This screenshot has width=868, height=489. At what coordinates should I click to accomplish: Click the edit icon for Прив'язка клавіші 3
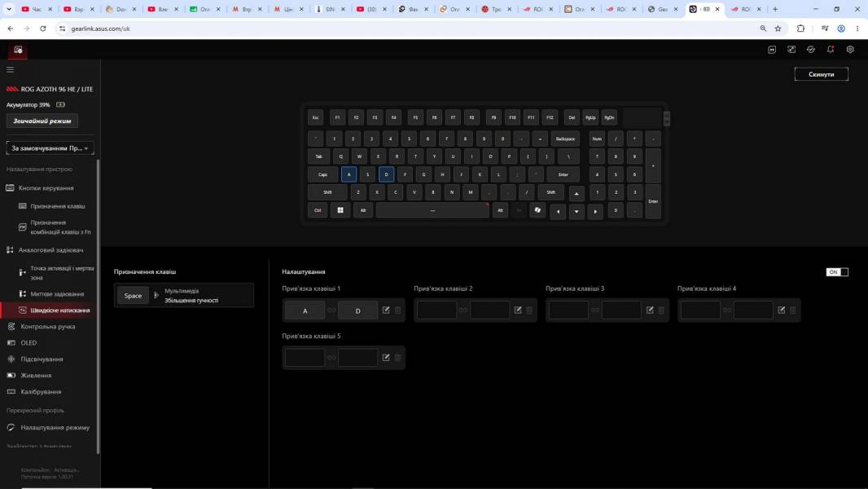tap(650, 311)
